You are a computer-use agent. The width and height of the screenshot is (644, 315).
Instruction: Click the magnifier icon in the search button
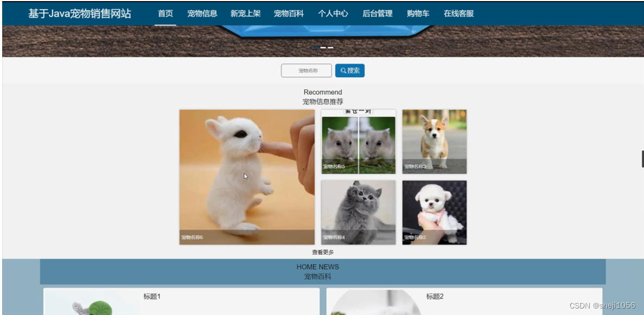(x=343, y=70)
